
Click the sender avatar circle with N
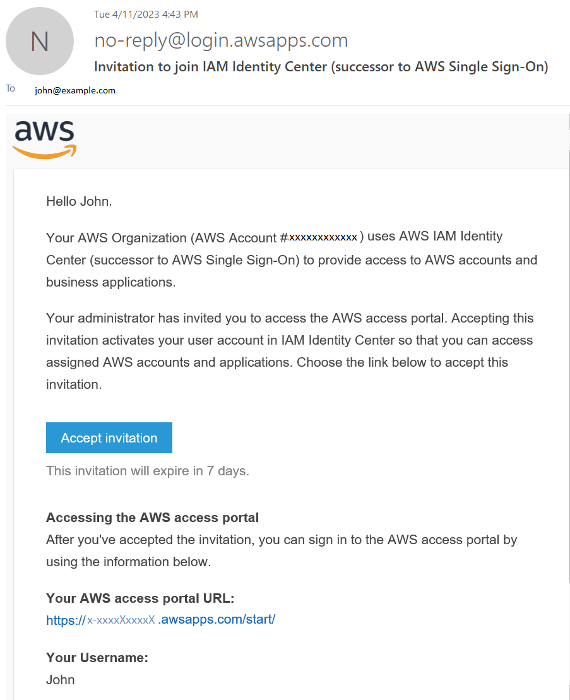(40, 41)
